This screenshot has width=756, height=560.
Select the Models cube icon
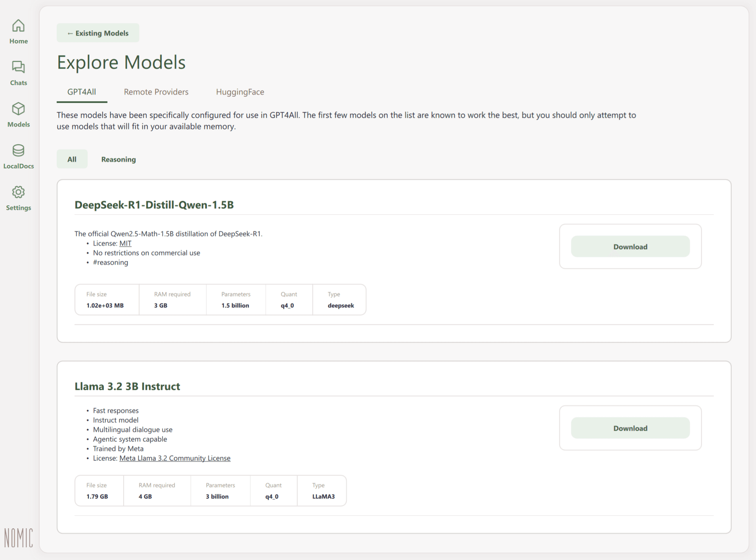click(x=18, y=109)
